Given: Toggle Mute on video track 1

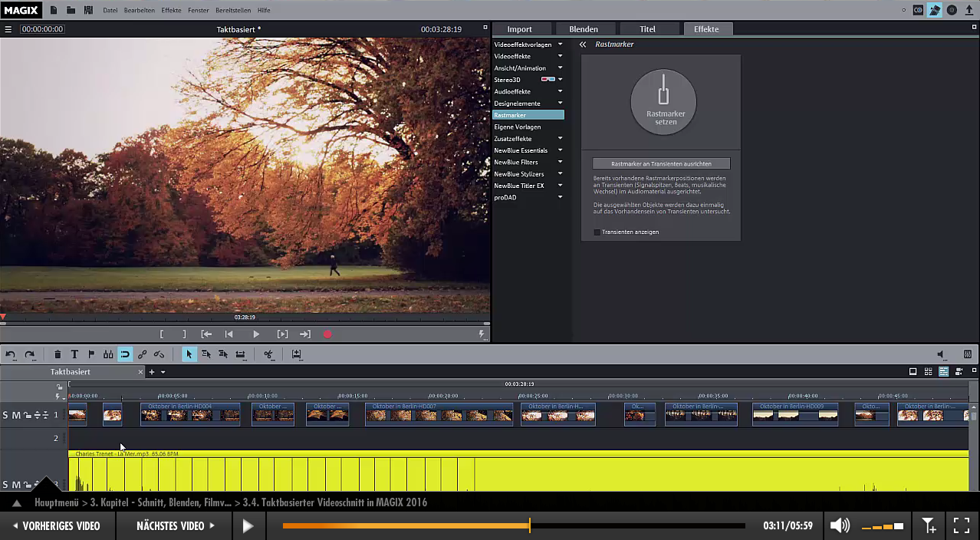Looking at the screenshot, I should pos(16,415).
